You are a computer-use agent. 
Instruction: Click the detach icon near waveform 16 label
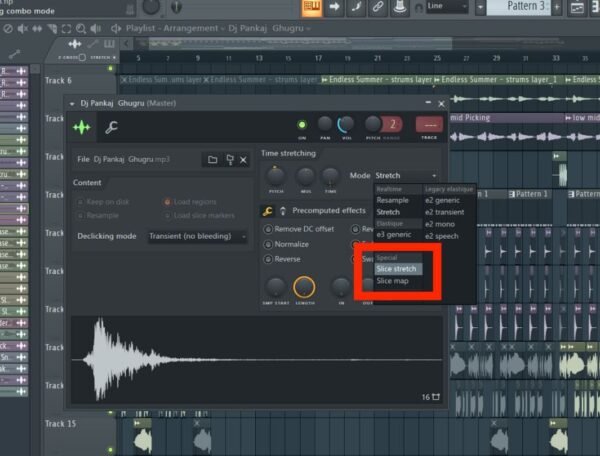[436, 397]
